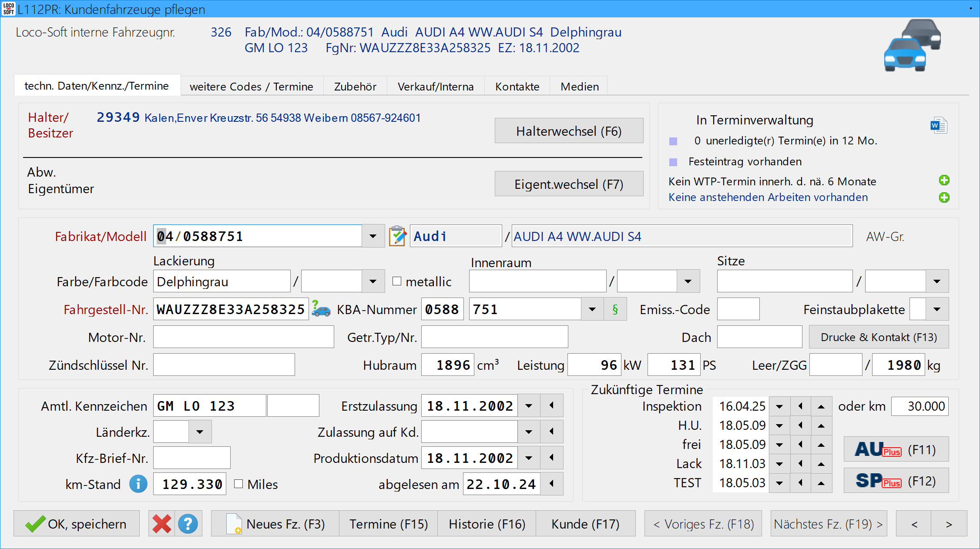
Task: Enable the metallic checkbox
Action: pyautogui.click(x=397, y=281)
